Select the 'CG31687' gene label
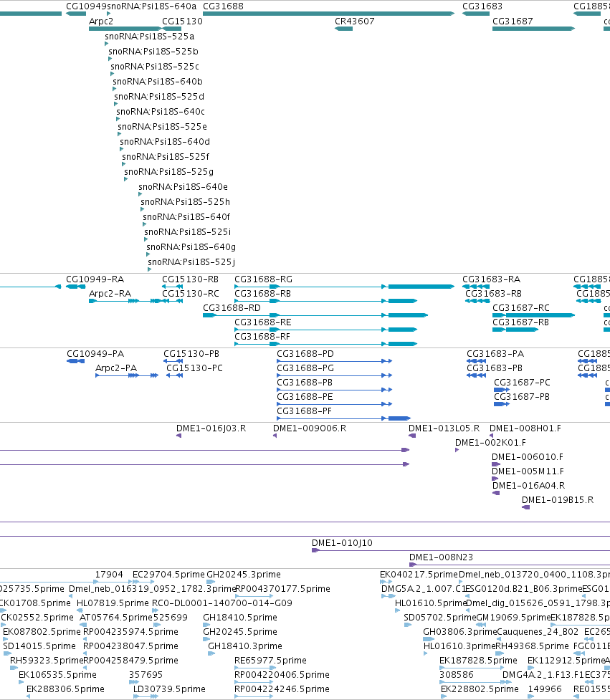Screen dimensions: 610x700 tap(513, 21)
